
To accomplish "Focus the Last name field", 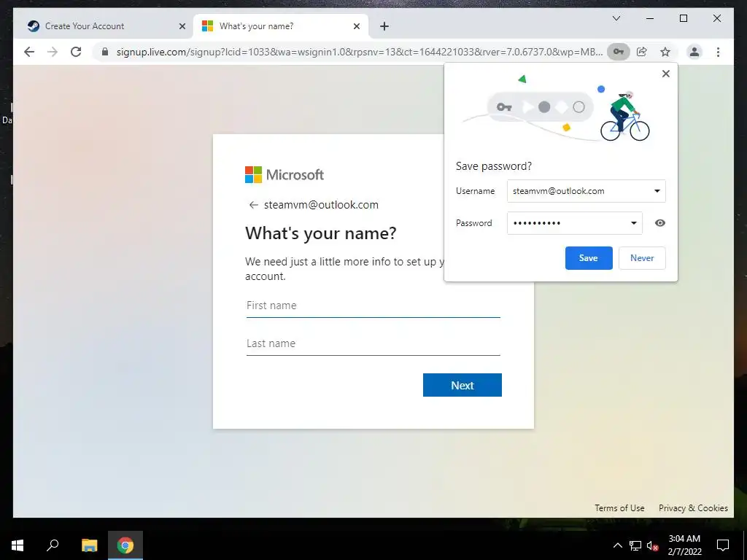I will (373, 344).
